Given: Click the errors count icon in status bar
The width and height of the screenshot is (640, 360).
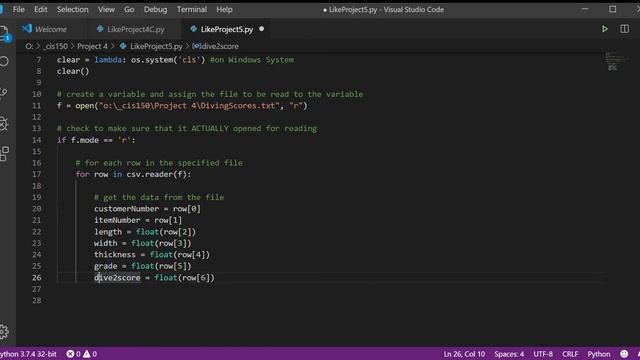Looking at the screenshot, I should 73,354.
